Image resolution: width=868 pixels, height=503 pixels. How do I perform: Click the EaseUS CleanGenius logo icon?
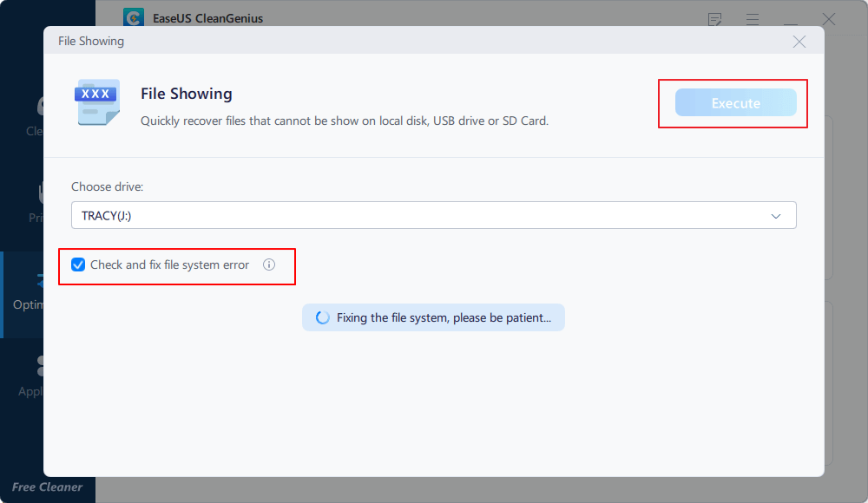click(133, 18)
